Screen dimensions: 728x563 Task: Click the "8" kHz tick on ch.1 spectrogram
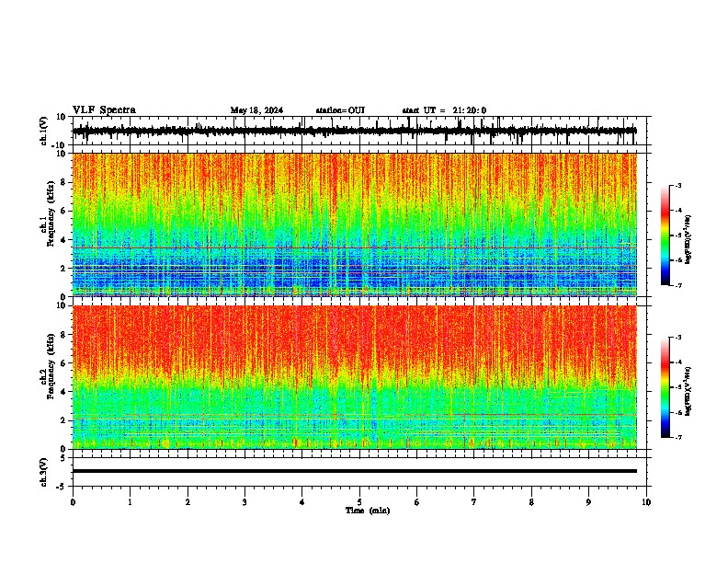pos(63,182)
